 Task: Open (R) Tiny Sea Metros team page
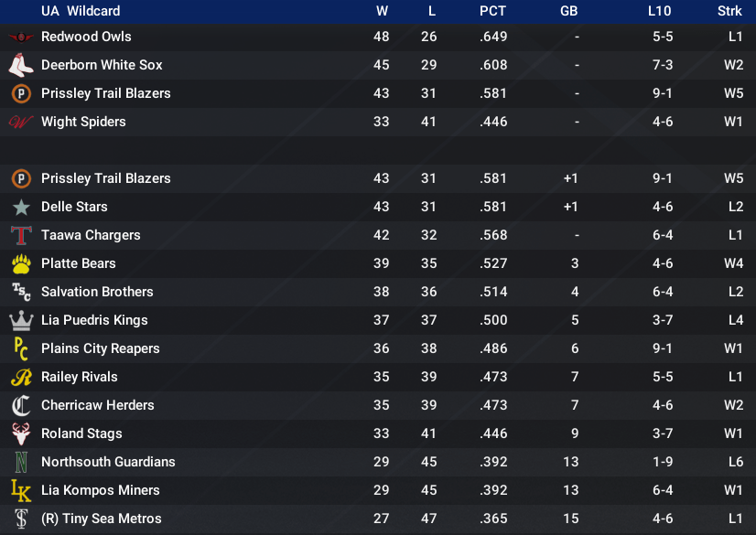[102, 519]
